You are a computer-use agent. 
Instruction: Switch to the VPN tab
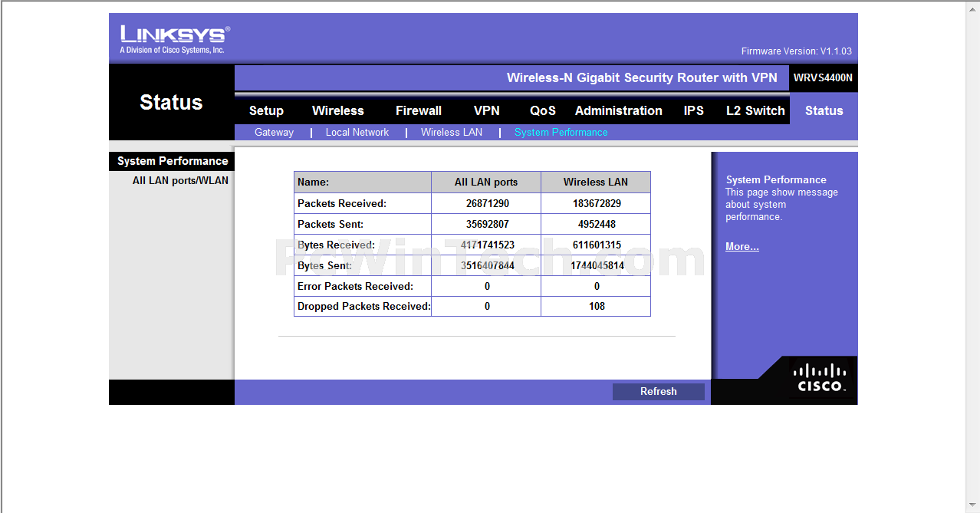pos(487,110)
